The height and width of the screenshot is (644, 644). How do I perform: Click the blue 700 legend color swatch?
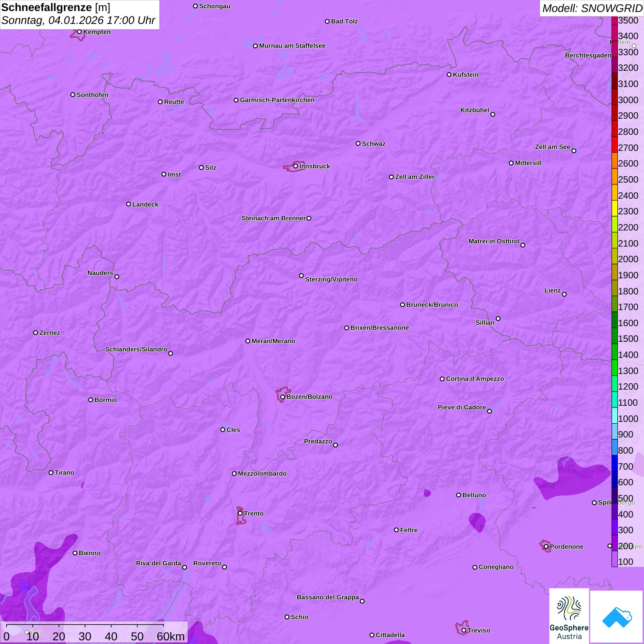615,463
